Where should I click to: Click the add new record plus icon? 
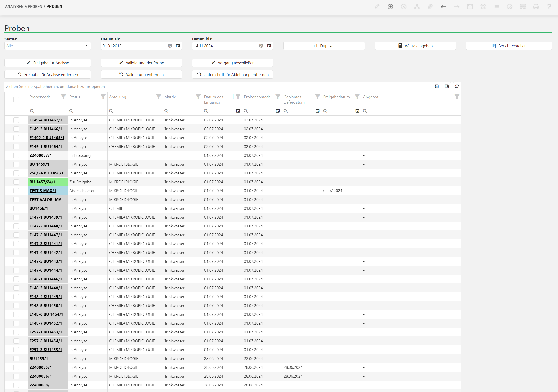[x=390, y=7]
